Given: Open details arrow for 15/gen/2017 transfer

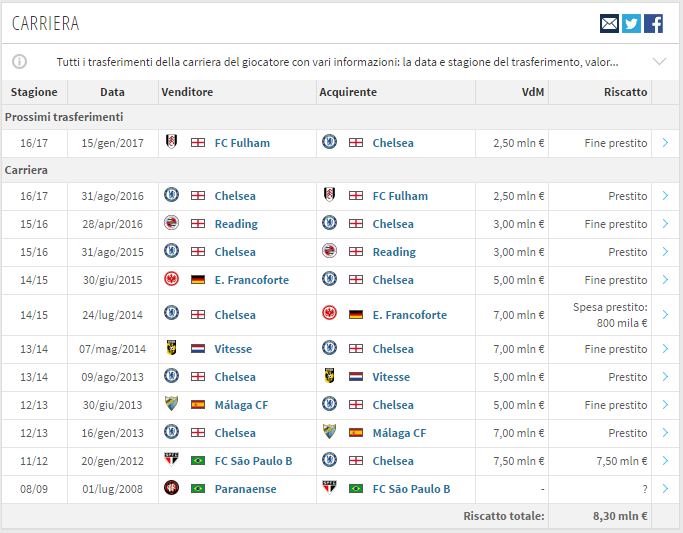Looking at the screenshot, I should [665, 143].
